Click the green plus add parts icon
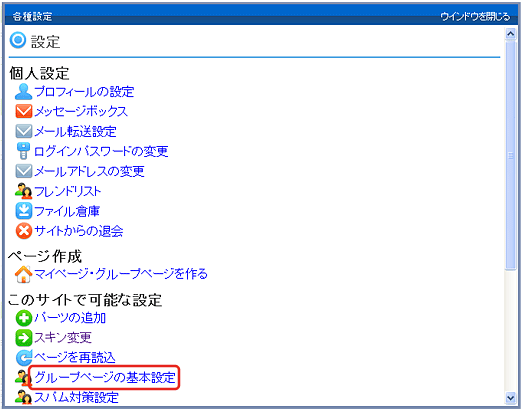The image size is (523, 411). [24, 318]
